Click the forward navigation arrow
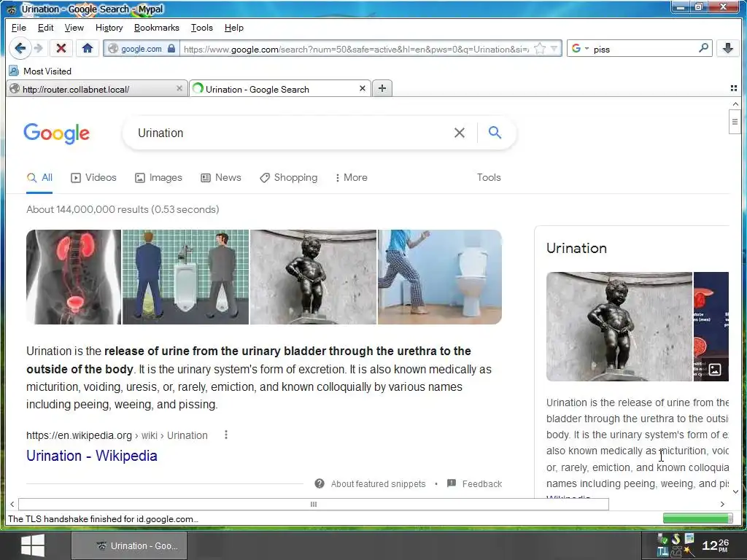Screen dimensions: 747x560 coord(39,49)
